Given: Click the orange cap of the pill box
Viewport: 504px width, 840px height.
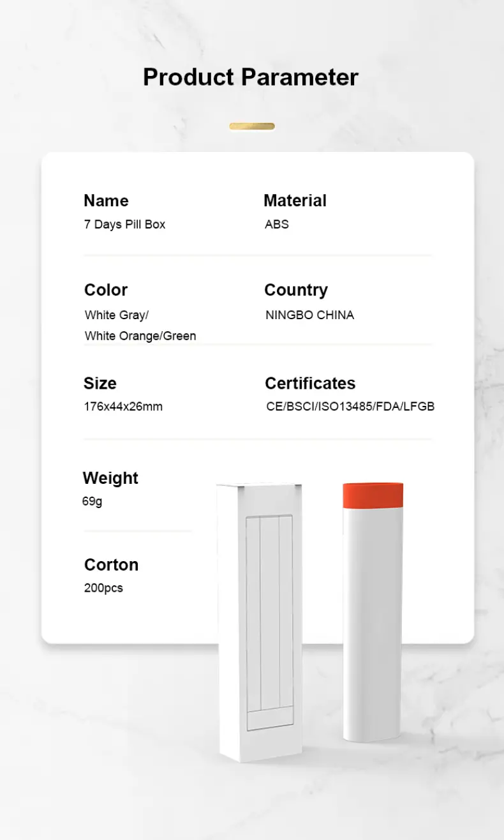Looking at the screenshot, I should click(x=373, y=495).
